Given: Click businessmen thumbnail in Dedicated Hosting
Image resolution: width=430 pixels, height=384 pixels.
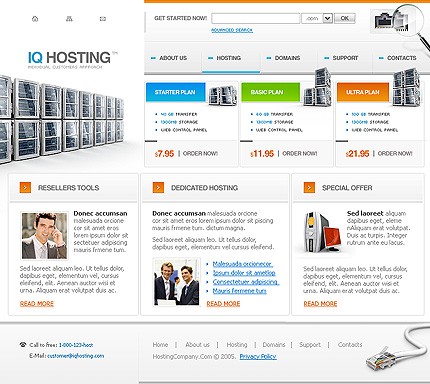Looking at the screenshot, I should [177, 282].
